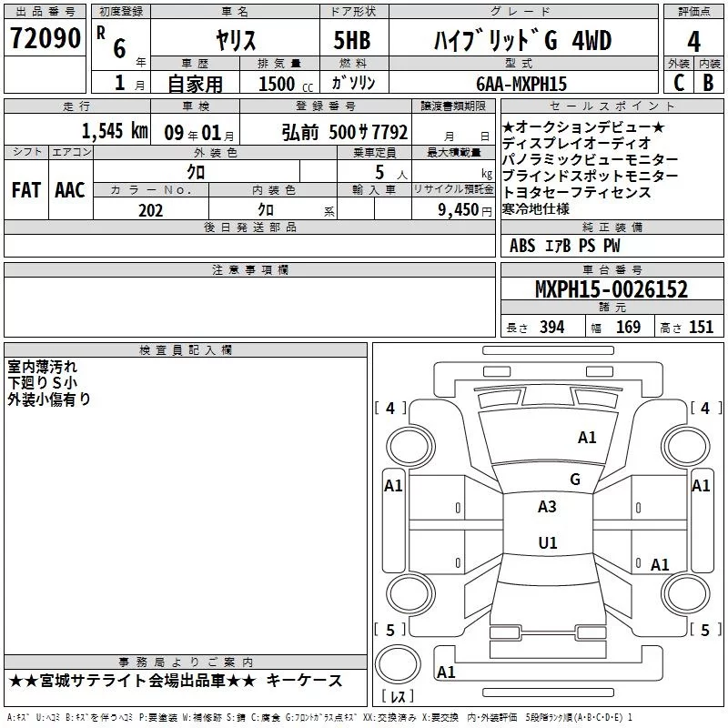This screenshot has height=728, width=728.
Task: Select the 譲渡書類期限 header
Action: 453,106
